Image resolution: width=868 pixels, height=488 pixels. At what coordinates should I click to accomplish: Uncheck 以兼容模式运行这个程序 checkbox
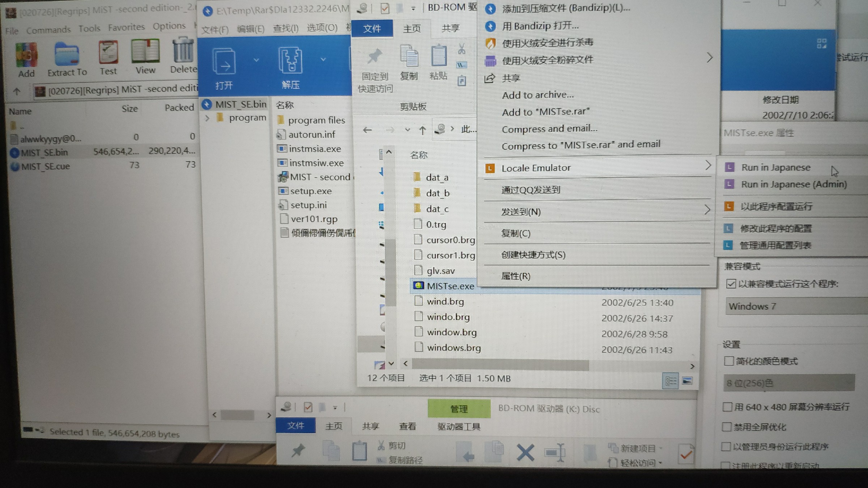click(731, 284)
